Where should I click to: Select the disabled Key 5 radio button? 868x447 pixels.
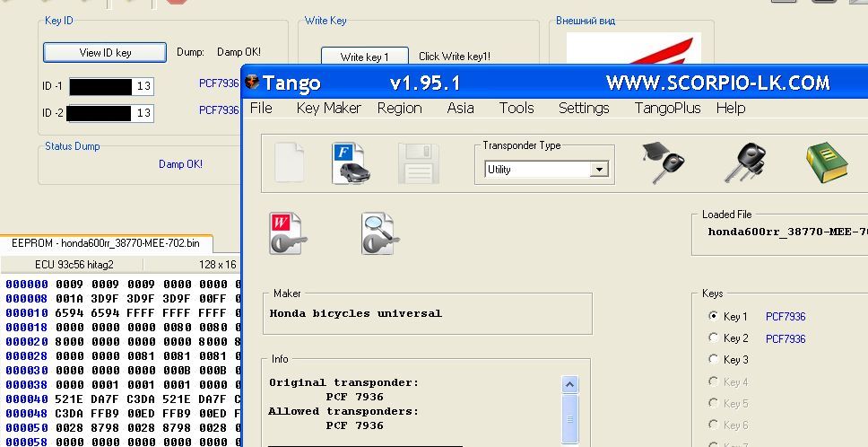[x=713, y=403]
